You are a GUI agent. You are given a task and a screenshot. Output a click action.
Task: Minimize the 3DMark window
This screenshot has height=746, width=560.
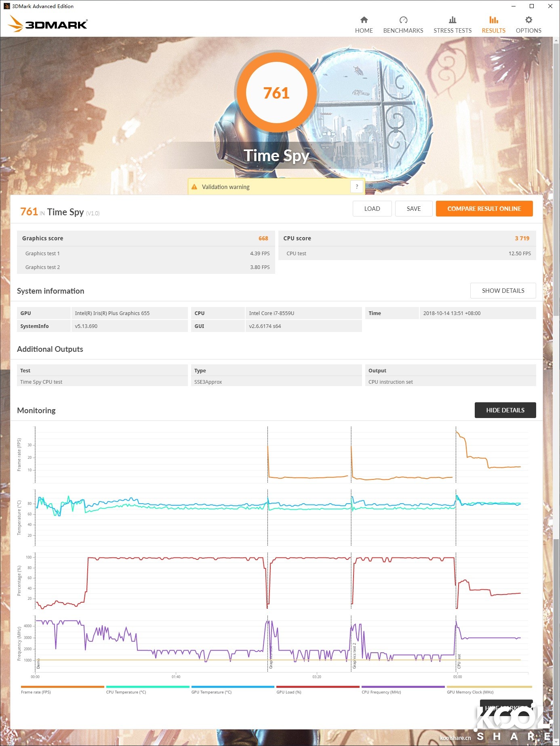coord(514,6)
